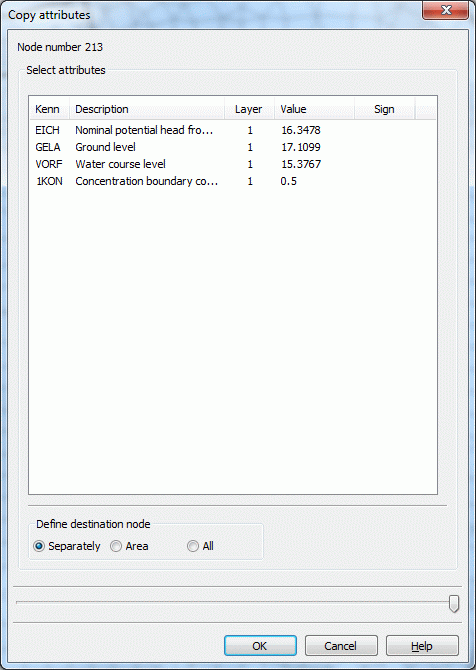Click the Value column header

[314, 109]
